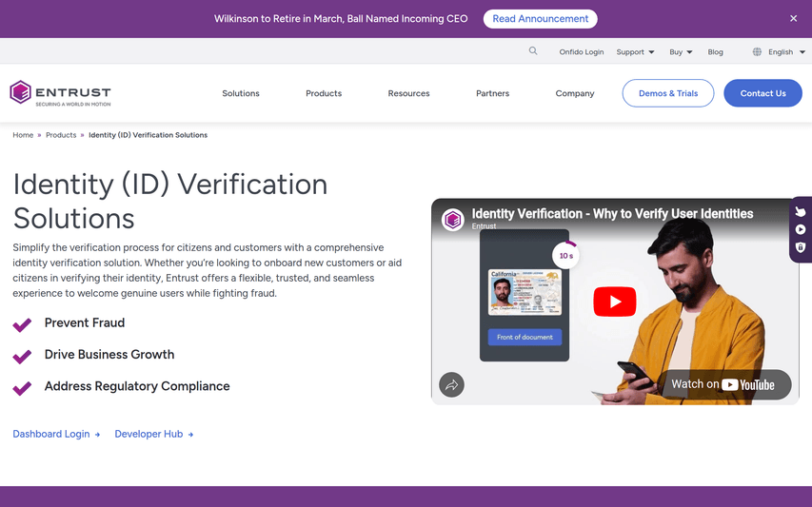Open the Solutions menu
Screen dimensions: 812x507
(x=241, y=93)
